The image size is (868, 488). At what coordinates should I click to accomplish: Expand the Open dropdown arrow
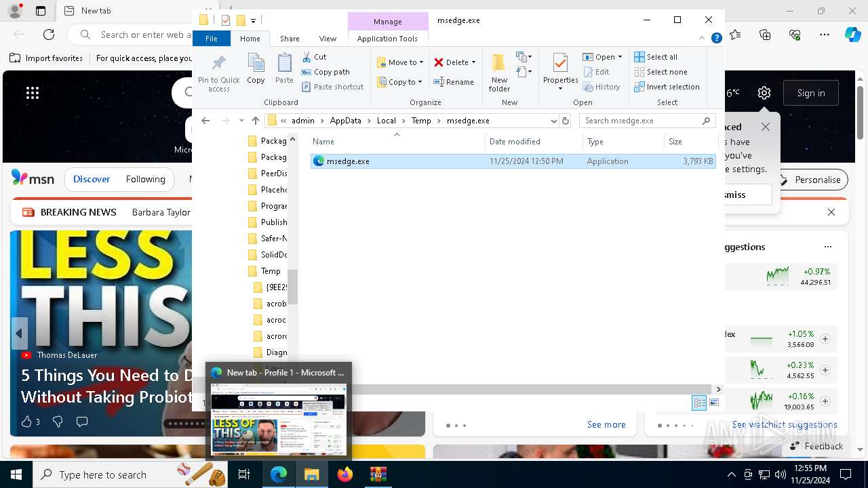[620, 57]
